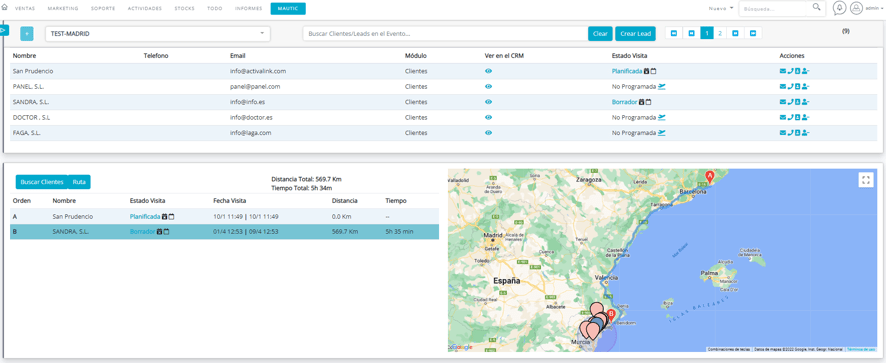The width and height of the screenshot is (886, 363).
Task: Click email icon in FAGA, S.L. actions
Action: pyautogui.click(x=783, y=132)
